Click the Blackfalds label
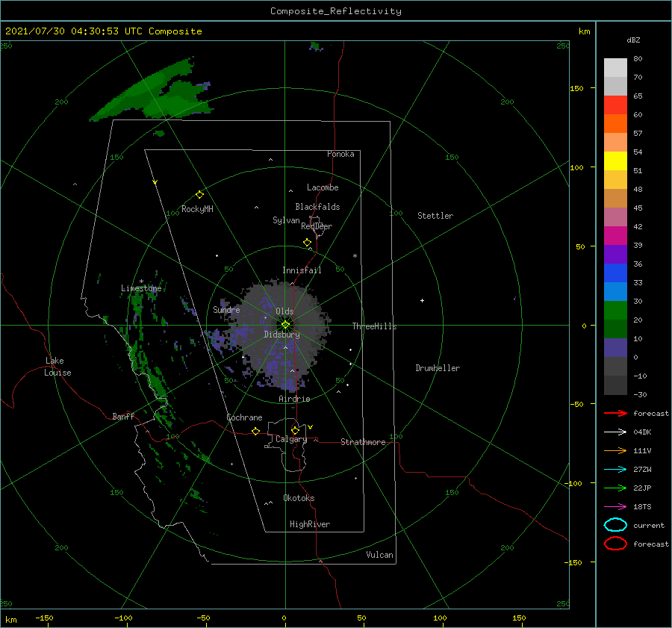The height and width of the screenshot is (628, 672). click(317, 207)
